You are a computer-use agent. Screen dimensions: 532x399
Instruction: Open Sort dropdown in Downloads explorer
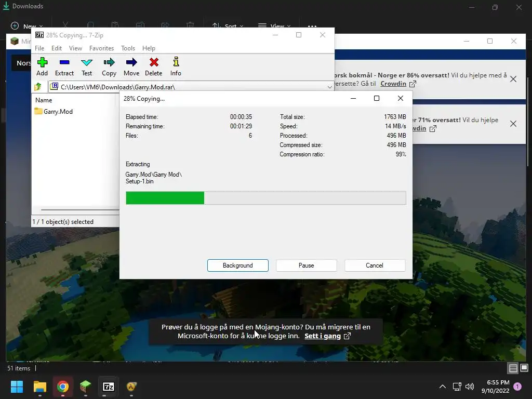coord(228,26)
